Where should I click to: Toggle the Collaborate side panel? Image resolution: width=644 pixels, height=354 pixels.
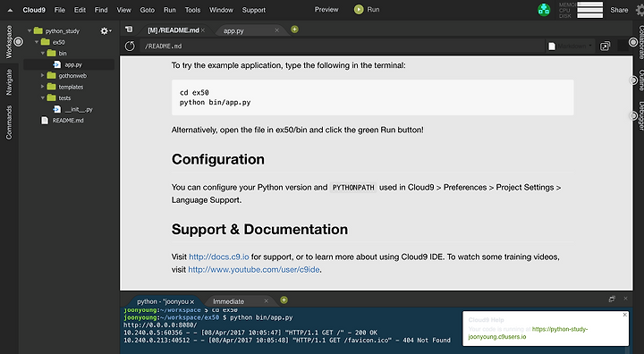click(640, 42)
